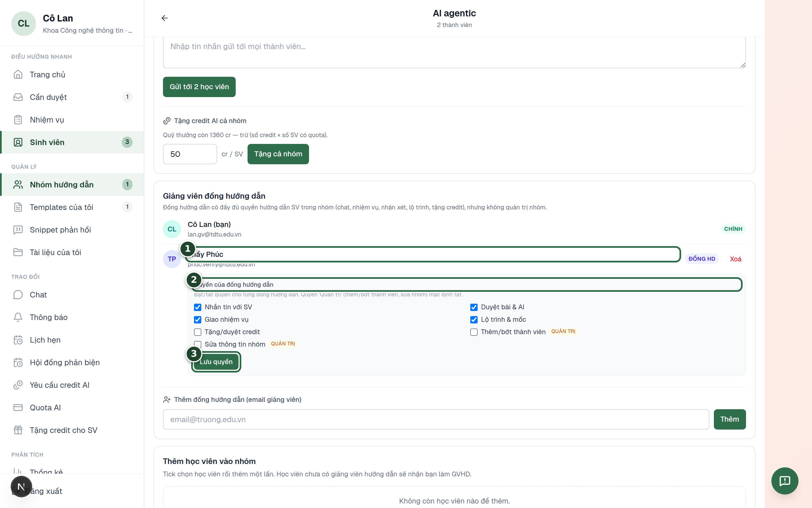The width and height of the screenshot is (812, 508).
Task: Click Thêm to add co-supervisor
Action: (730, 419)
